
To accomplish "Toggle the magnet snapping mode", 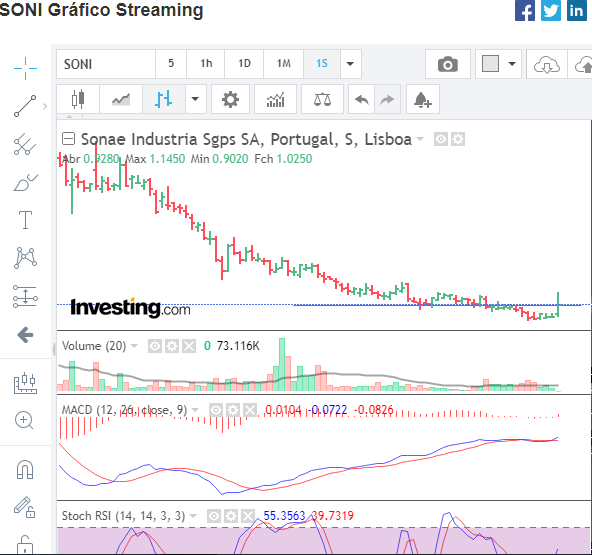I will pyautogui.click(x=25, y=470).
